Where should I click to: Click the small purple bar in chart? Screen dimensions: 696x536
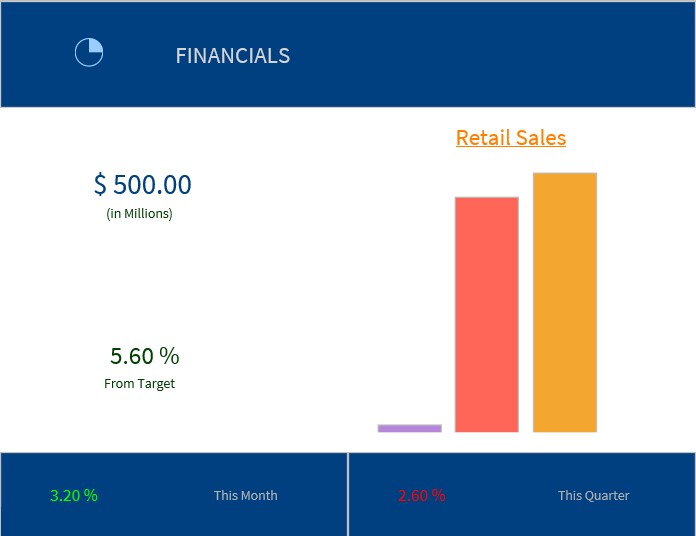409,428
